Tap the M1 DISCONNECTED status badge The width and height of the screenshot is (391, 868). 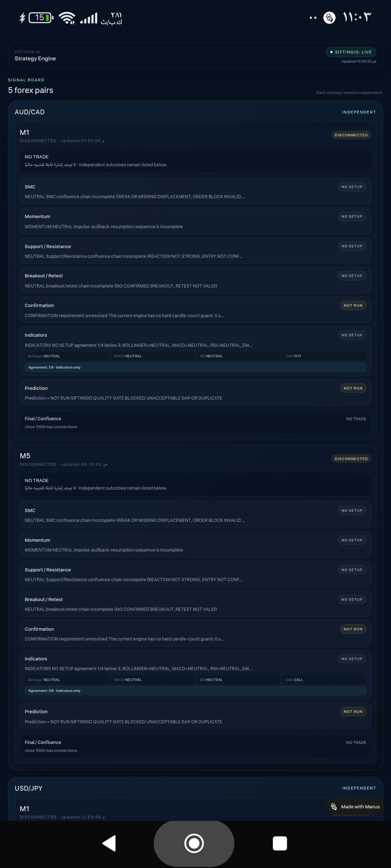point(351,135)
